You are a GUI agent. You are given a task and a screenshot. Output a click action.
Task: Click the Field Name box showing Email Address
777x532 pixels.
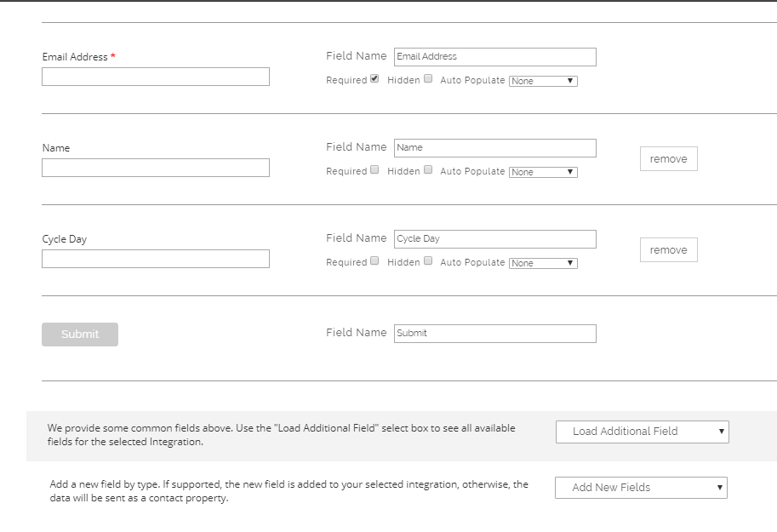494,56
